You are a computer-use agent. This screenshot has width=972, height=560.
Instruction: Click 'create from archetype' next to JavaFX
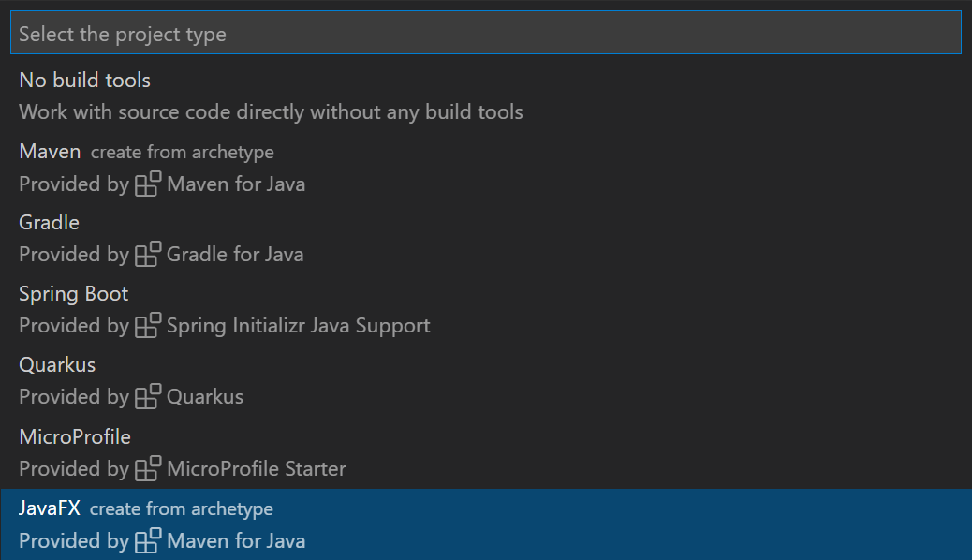[x=181, y=508]
